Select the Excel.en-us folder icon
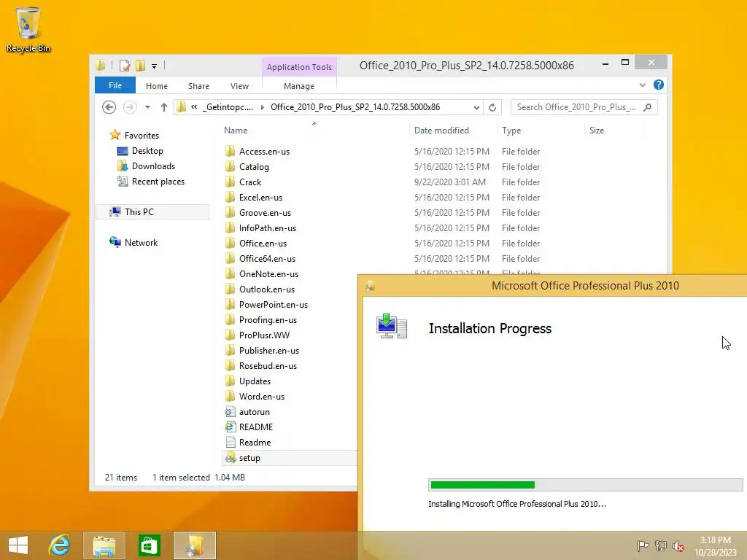The height and width of the screenshot is (560, 747). tap(230, 197)
